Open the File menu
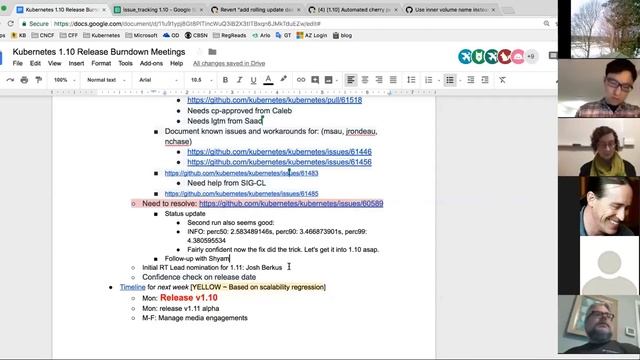This screenshot has height=360, width=640. pyautogui.click(x=18, y=63)
